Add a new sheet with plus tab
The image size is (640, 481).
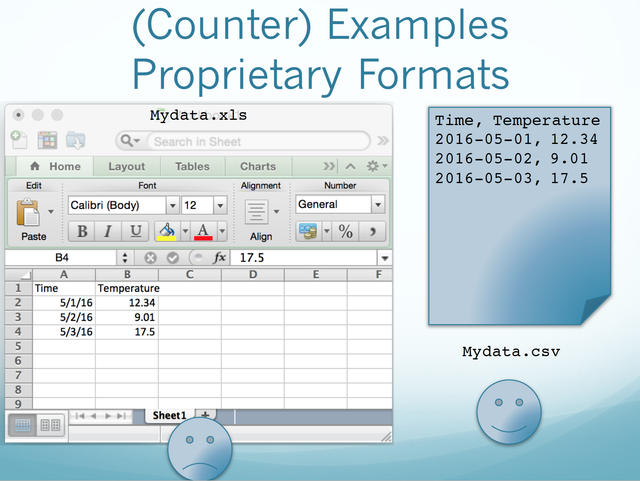(x=205, y=415)
